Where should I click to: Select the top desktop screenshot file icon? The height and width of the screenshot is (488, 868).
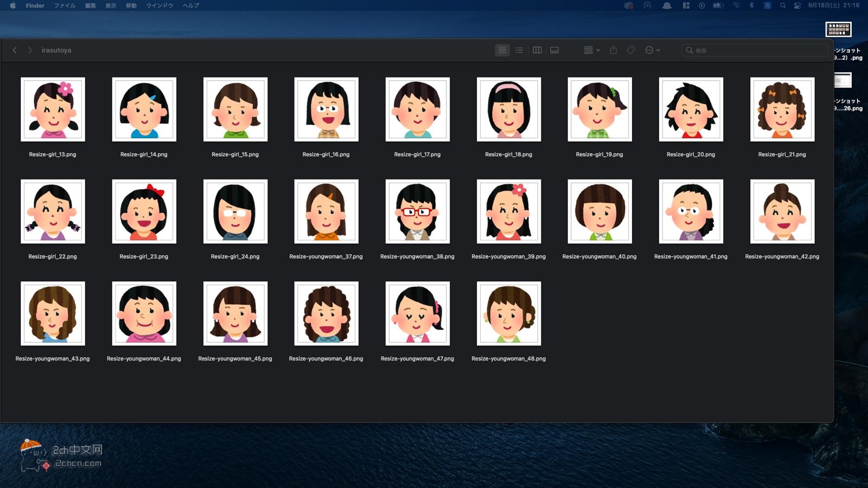pos(838,29)
